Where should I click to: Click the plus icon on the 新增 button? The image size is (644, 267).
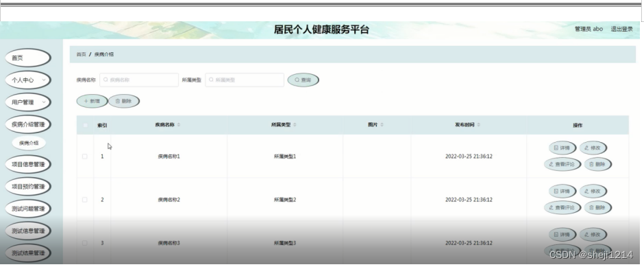click(86, 101)
